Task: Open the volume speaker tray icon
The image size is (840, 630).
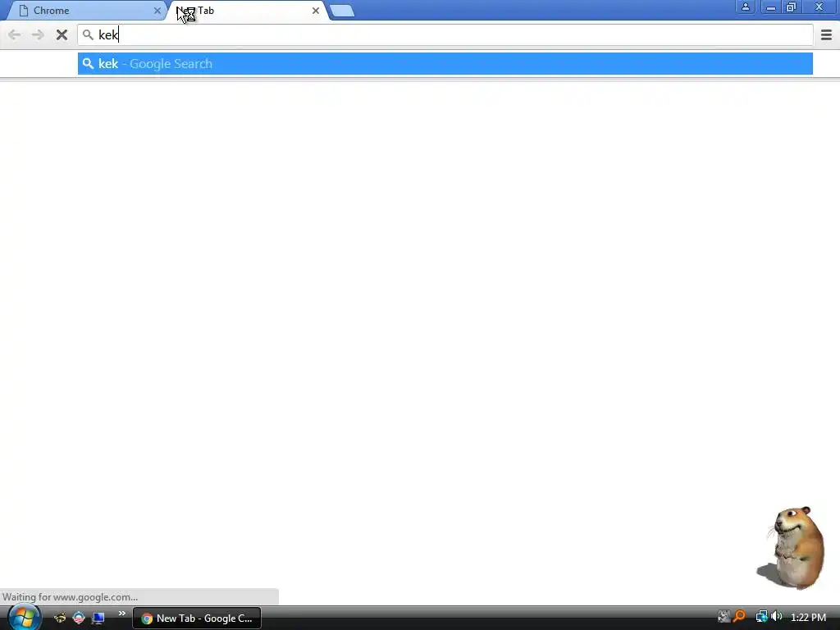Action: [x=776, y=617]
